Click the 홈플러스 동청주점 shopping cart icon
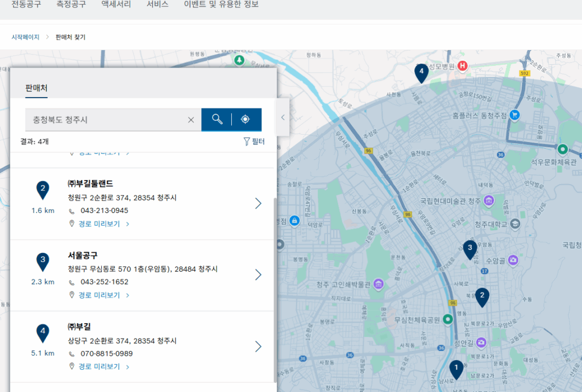The width and height of the screenshot is (582, 392). [514, 115]
